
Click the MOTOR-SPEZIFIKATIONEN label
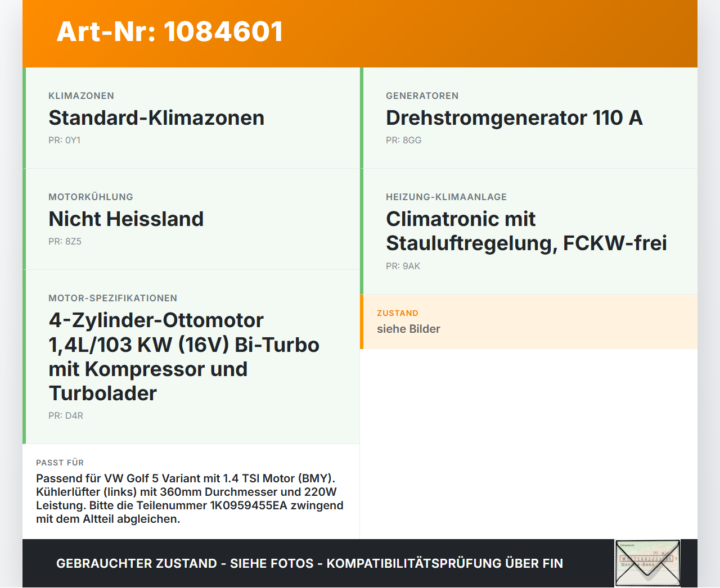coord(113,298)
